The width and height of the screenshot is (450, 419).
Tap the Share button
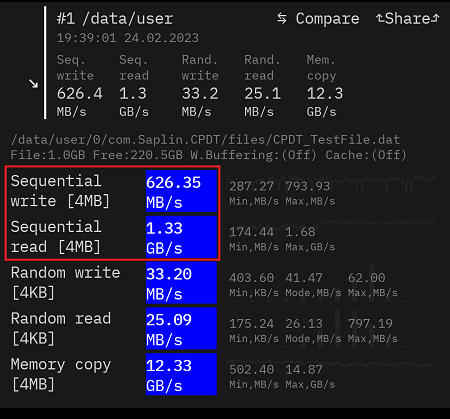408,19
